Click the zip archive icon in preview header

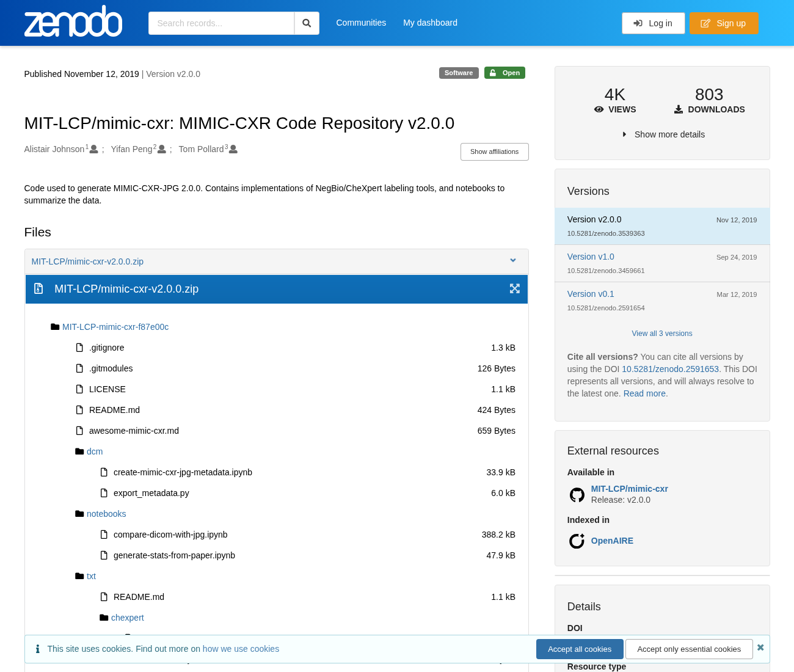tap(38, 289)
